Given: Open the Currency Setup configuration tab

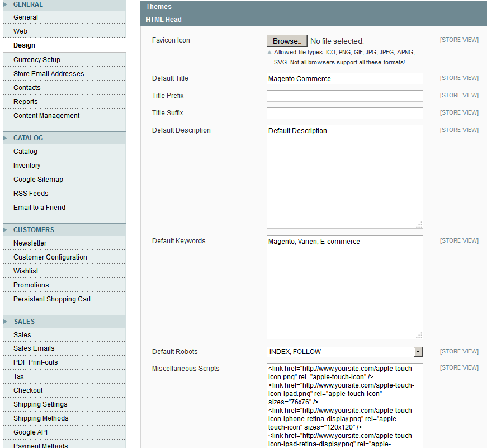Looking at the screenshot, I should click(x=37, y=60).
